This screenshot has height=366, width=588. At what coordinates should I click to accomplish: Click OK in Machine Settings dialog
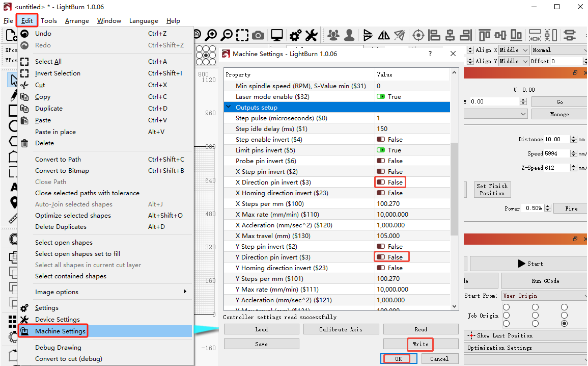[399, 359]
